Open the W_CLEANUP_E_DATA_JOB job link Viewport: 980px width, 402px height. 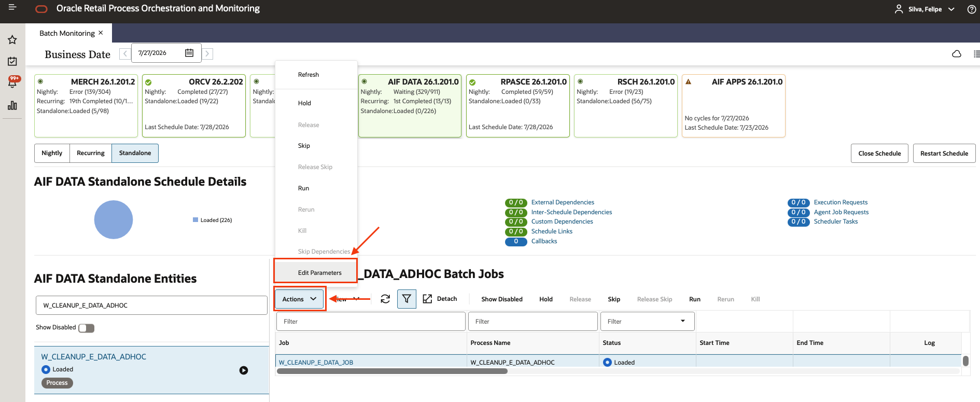click(x=316, y=363)
